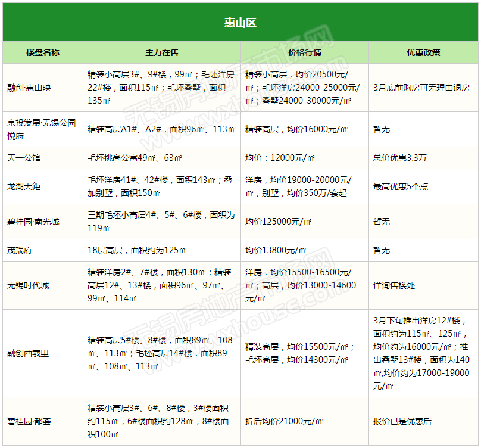This screenshot has height=448, width=481.
Task: Click the 惠山区 table title banner
Action: (240, 23)
